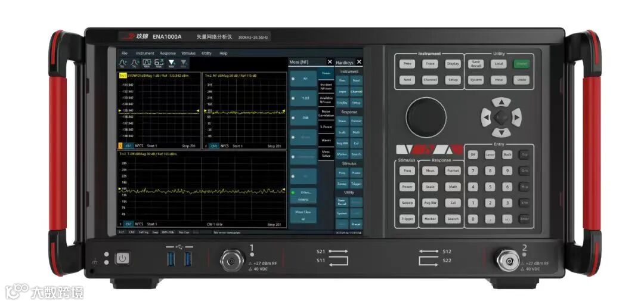The image size is (644, 304).
Task: Open the Stimulus menu in the screen menu bar
Action: (188, 54)
